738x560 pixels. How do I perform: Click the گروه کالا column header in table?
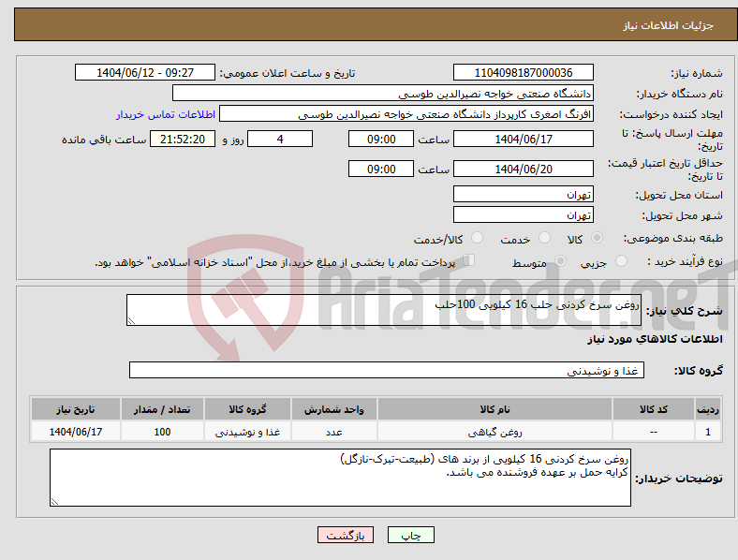pyautogui.click(x=247, y=409)
